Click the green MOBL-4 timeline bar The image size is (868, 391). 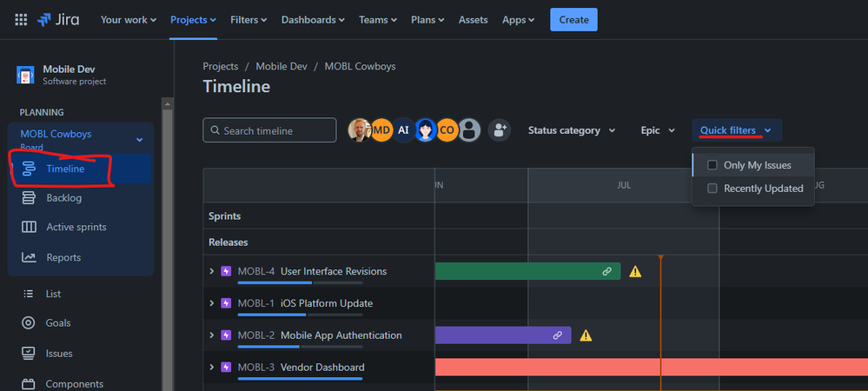(527, 271)
